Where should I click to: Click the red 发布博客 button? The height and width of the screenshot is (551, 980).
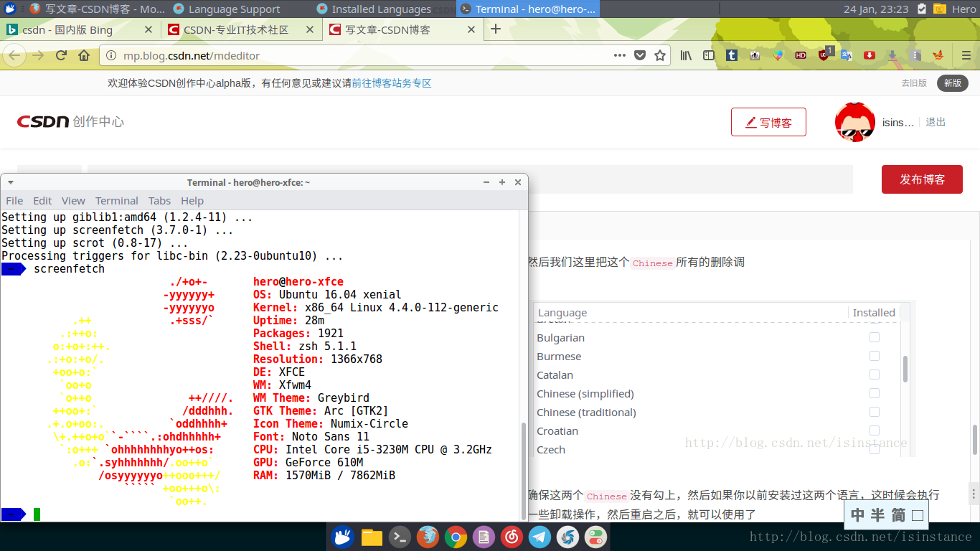922,179
